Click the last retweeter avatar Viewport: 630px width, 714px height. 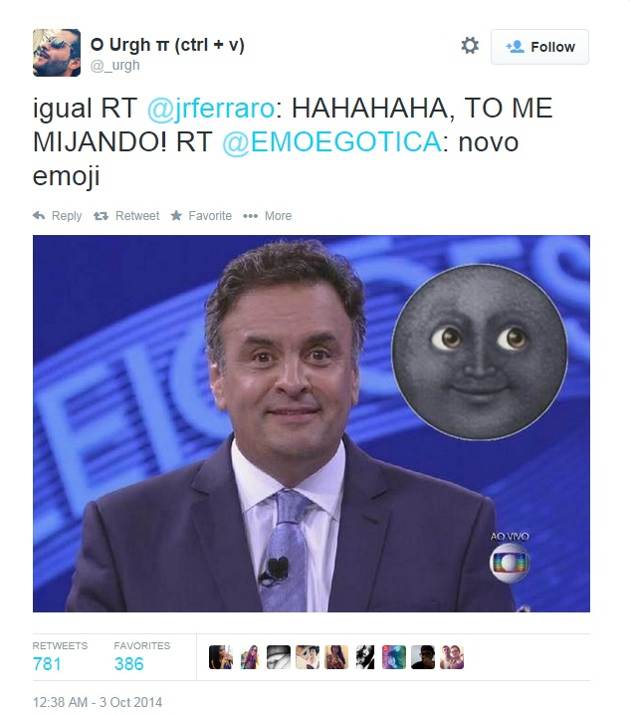[x=452, y=657]
